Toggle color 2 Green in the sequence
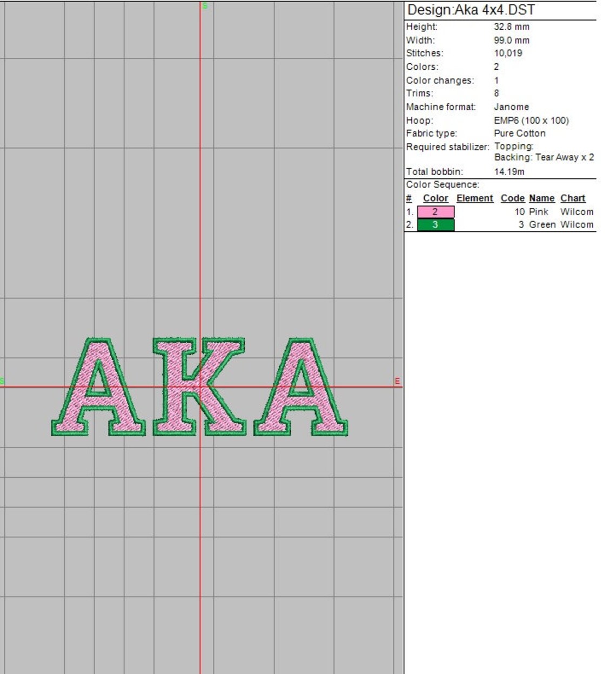Image resolution: width=616 pixels, height=674 pixels. coord(436,224)
